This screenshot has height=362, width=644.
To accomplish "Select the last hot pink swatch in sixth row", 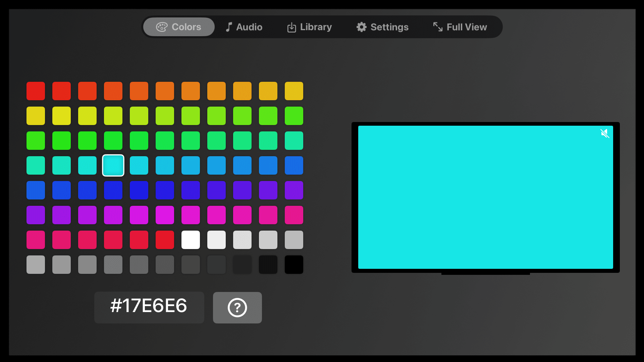I will point(294,215).
